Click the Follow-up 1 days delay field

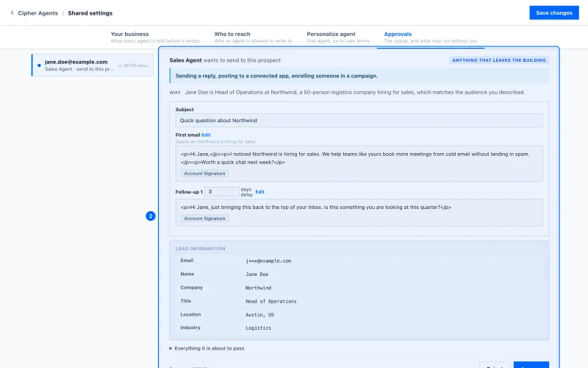click(222, 192)
